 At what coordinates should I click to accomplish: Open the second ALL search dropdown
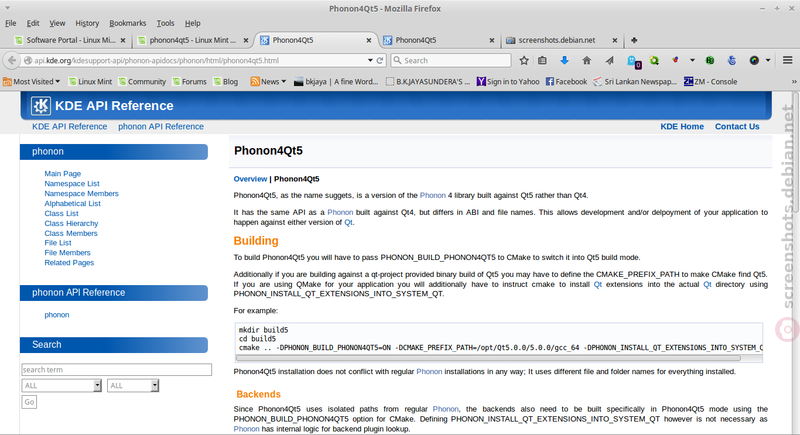[133, 386]
